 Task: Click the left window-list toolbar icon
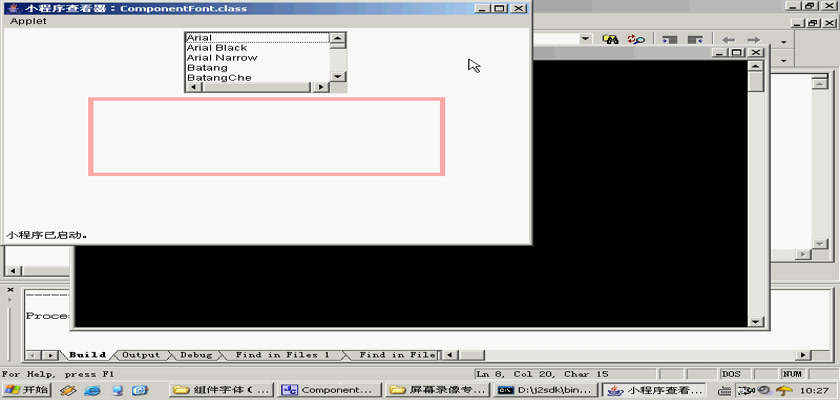pos(670,40)
